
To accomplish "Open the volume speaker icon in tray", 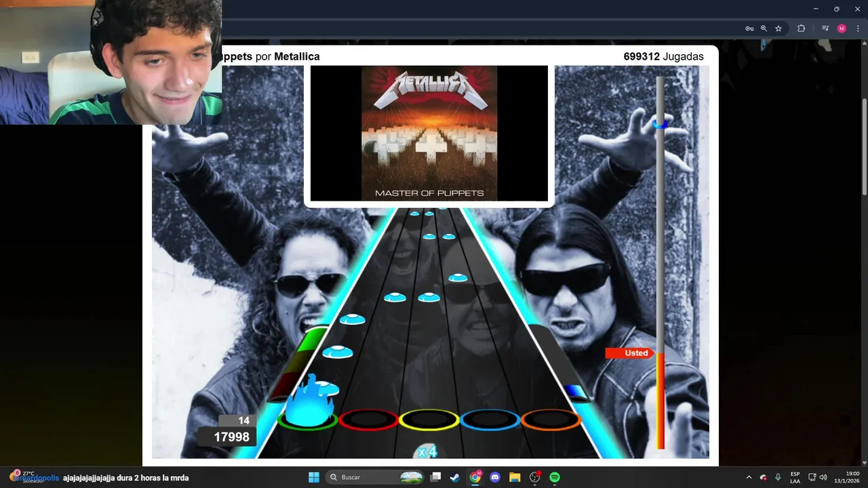I will click(x=823, y=477).
